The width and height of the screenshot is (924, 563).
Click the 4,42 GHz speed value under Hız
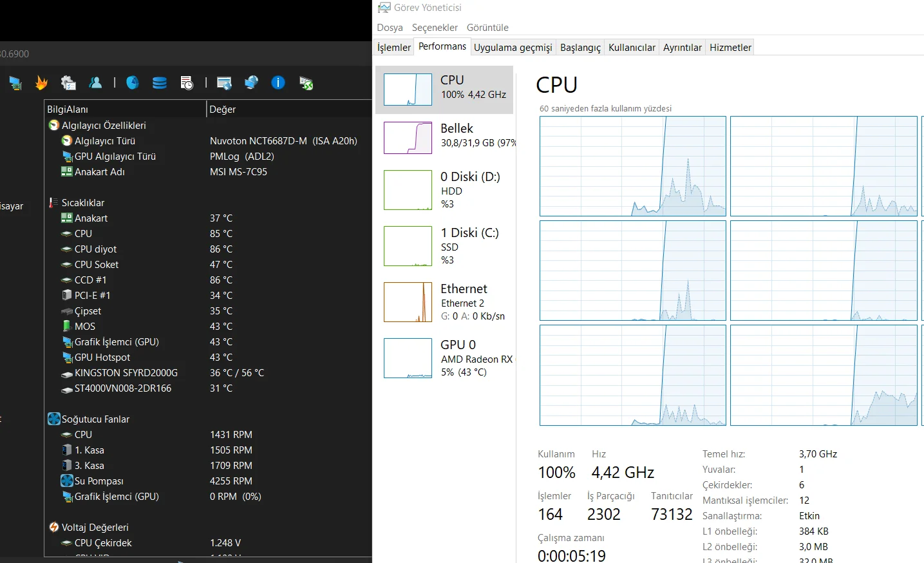click(623, 473)
